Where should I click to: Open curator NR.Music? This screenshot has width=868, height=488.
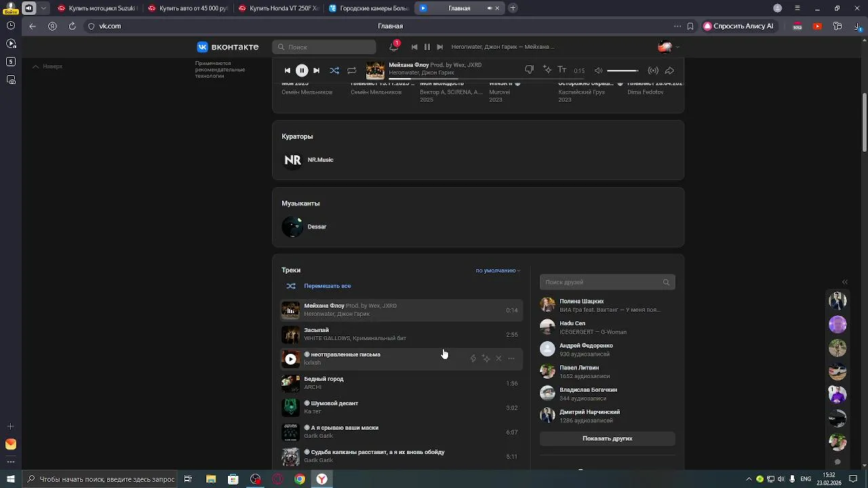pyautogui.click(x=308, y=160)
